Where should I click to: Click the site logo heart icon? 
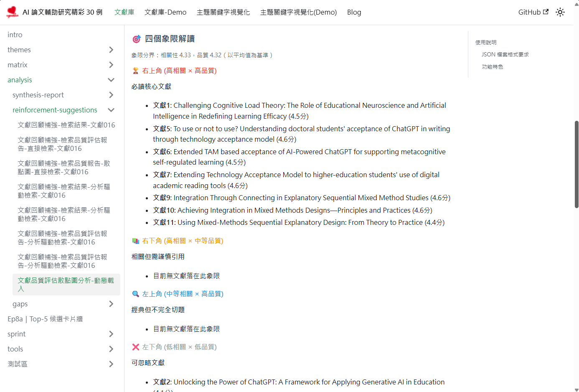coord(13,12)
